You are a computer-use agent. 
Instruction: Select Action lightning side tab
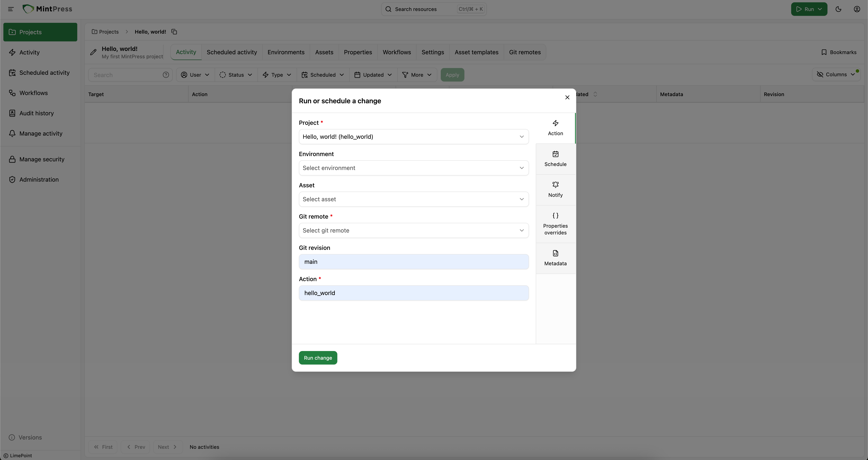click(555, 128)
